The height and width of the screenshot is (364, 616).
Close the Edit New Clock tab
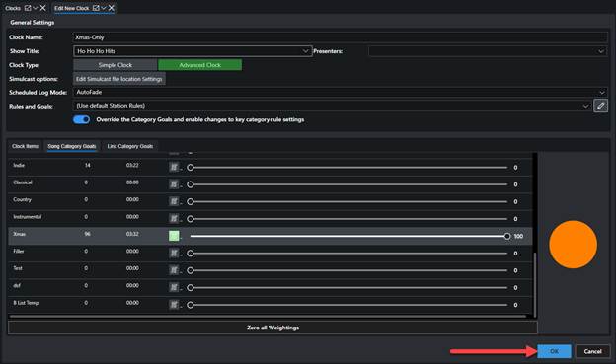coord(112,8)
